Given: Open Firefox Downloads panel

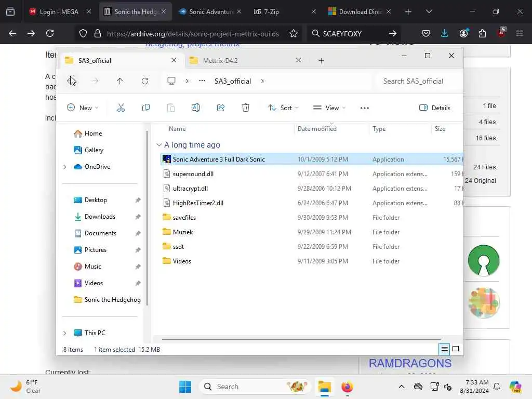Looking at the screenshot, I should click(445, 33).
